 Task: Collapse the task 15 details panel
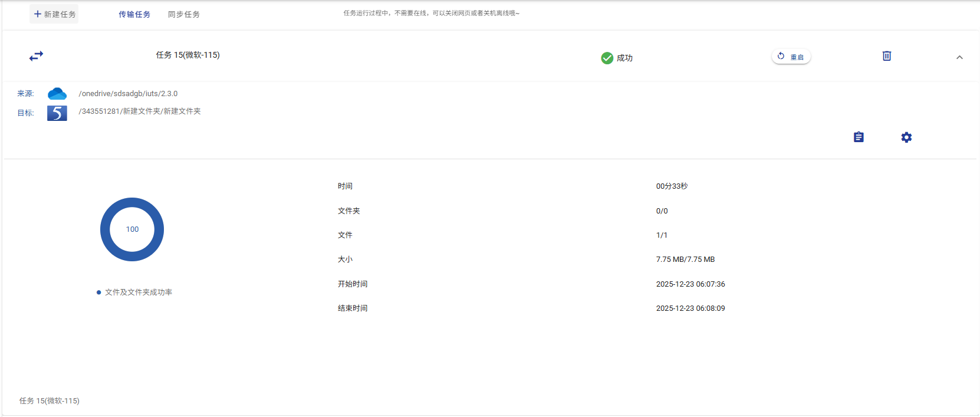tap(959, 57)
